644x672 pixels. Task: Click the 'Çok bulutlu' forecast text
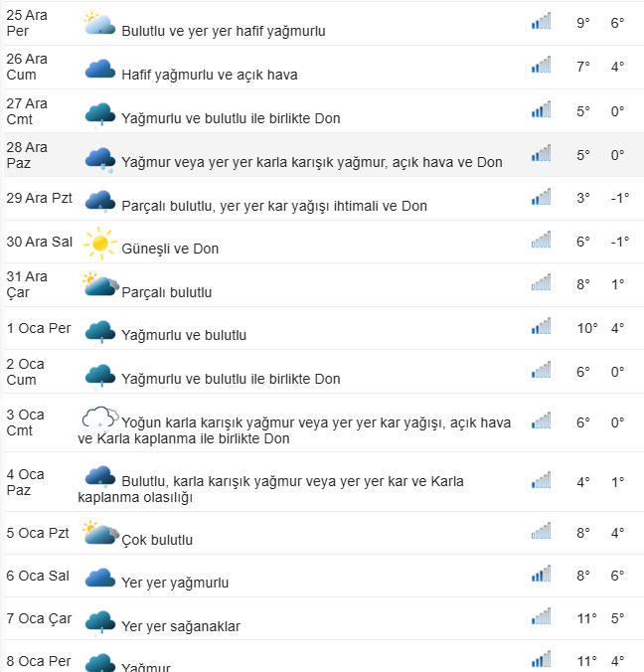click(x=157, y=540)
